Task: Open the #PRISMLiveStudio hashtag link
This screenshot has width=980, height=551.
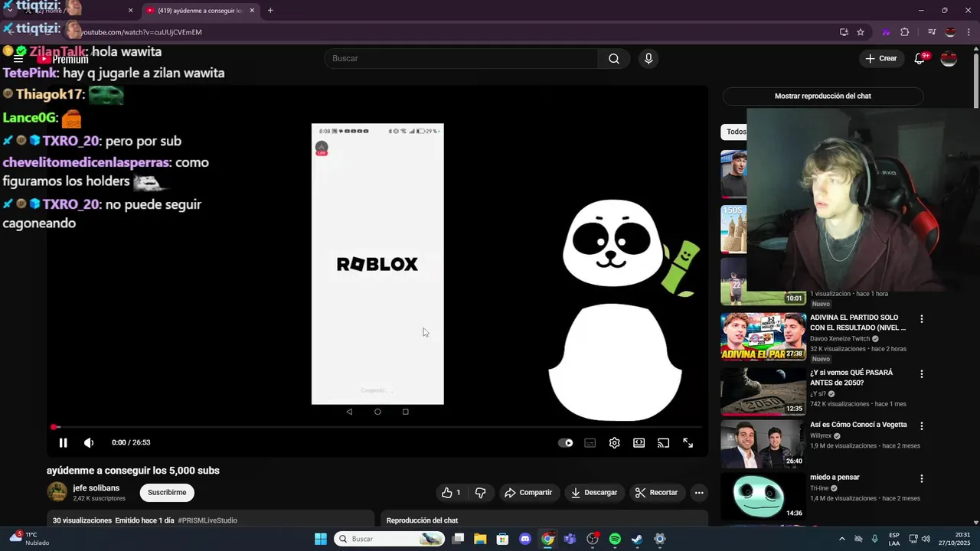Action: (x=207, y=520)
